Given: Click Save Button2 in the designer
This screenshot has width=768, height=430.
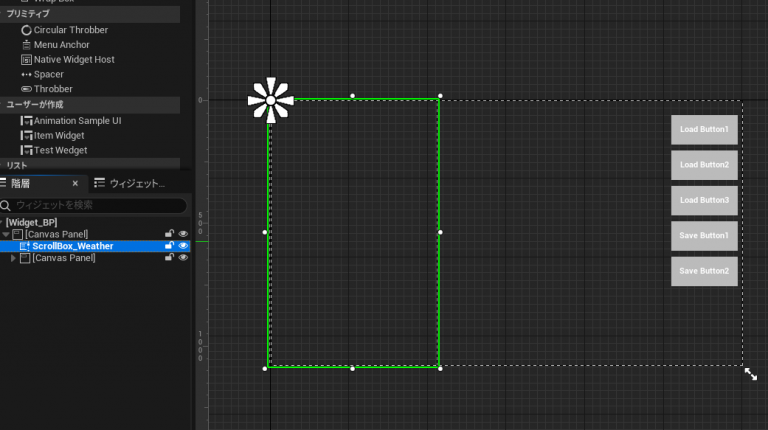Looking at the screenshot, I should pyautogui.click(x=704, y=271).
